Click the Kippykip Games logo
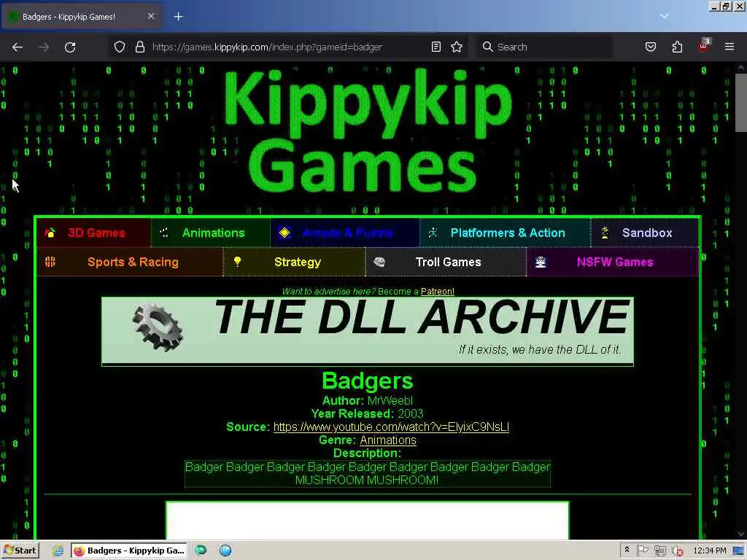This screenshot has height=560, width=747. (368, 131)
